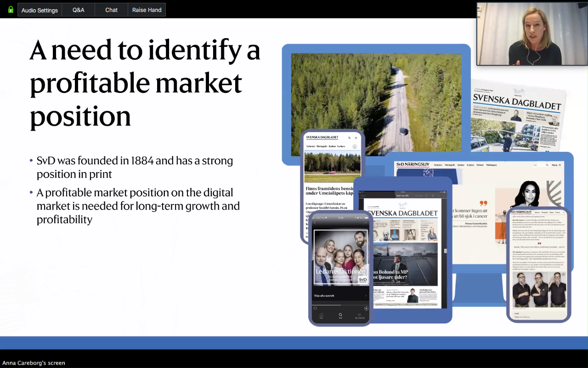Select Debatt in the desktop mockup navigation
588x368 pixels.
tap(480, 165)
